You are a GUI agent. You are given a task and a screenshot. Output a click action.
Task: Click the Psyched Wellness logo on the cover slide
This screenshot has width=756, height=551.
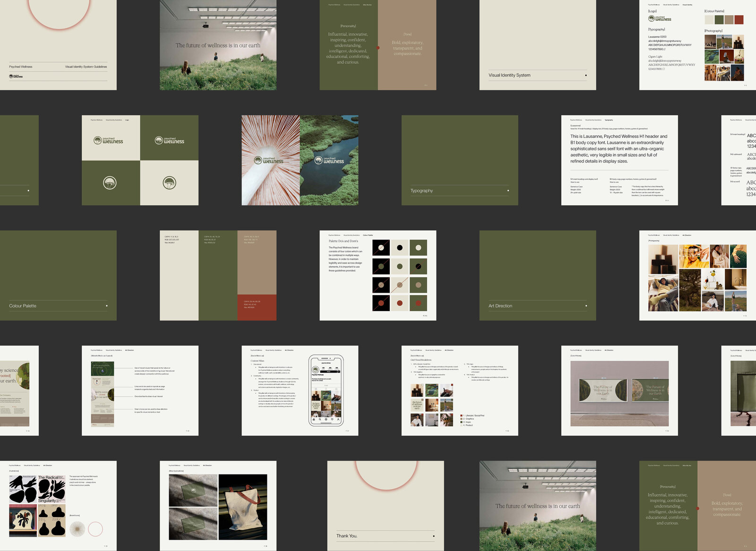click(16, 76)
